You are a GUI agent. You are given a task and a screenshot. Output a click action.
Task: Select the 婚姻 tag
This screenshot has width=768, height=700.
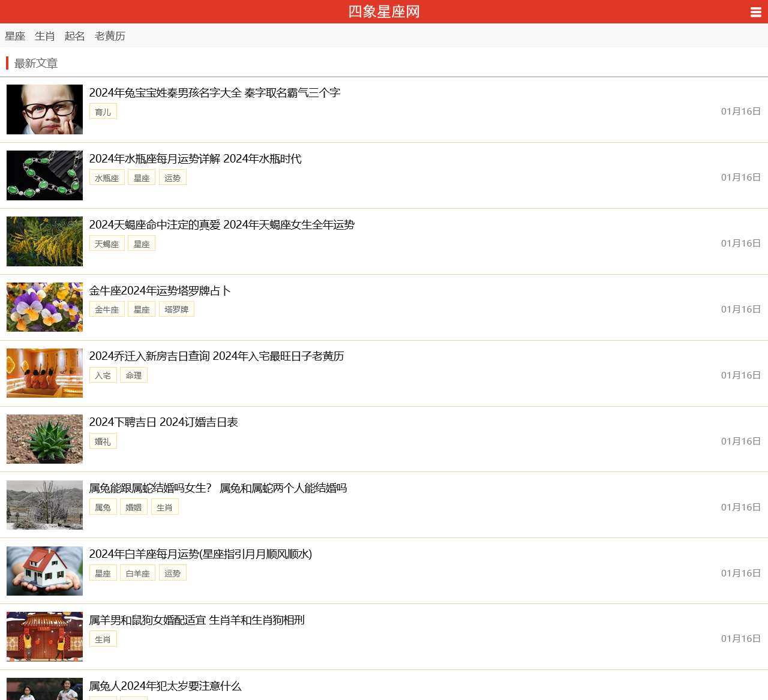[x=134, y=507]
